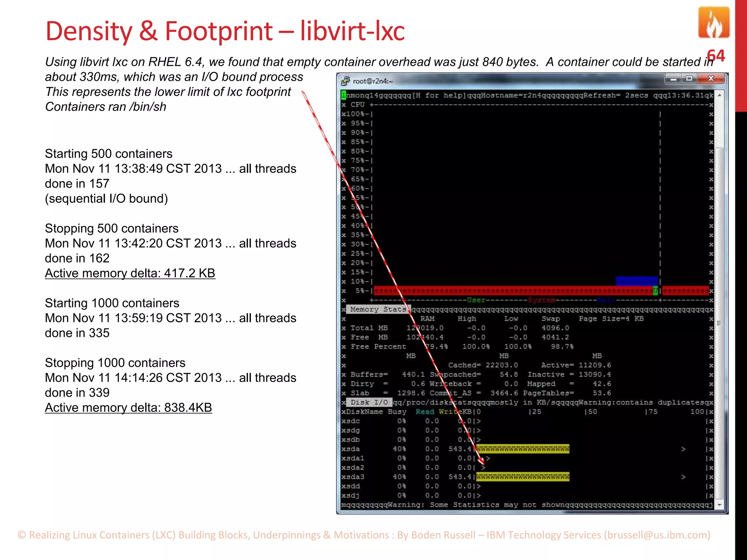The image size is (747, 560).
Task: Click the sdj disk row name
Action: coord(353,495)
